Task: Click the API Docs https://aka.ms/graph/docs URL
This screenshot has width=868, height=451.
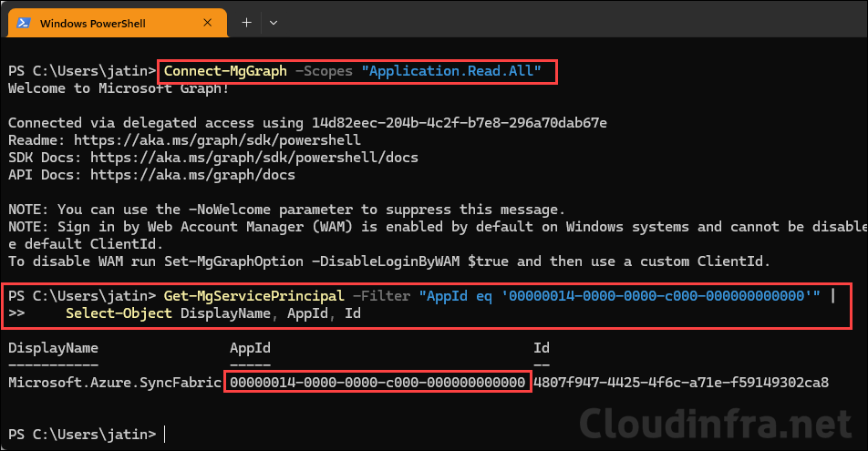Action: point(192,175)
